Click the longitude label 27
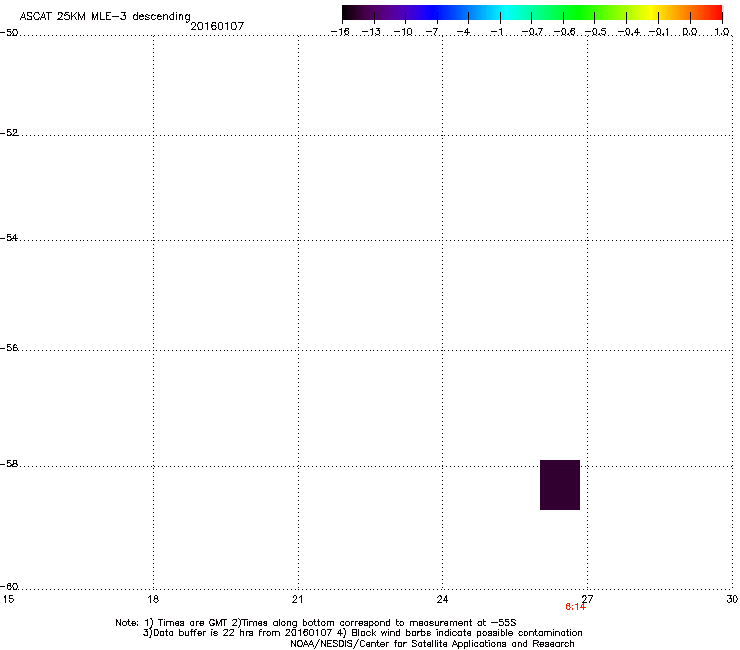The width and height of the screenshot is (740, 650). pos(587,599)
